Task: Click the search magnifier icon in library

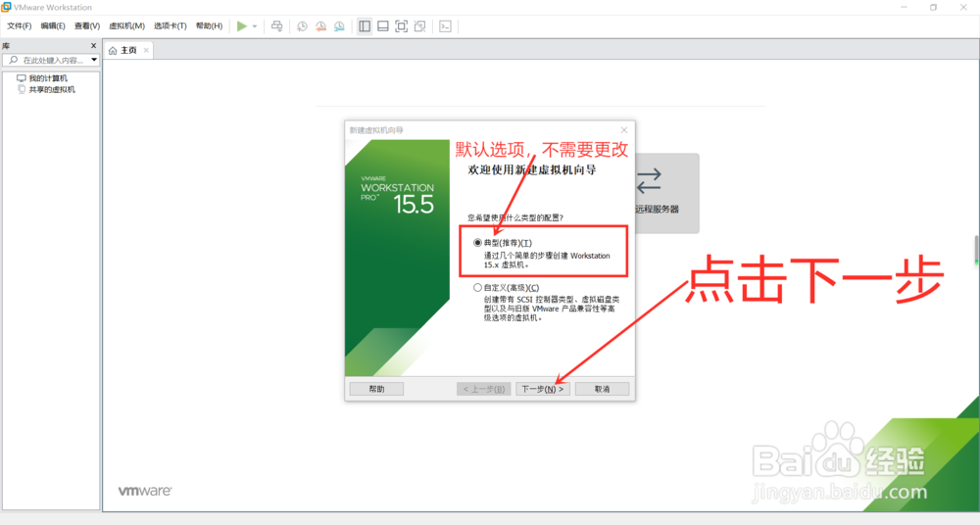Action: pos(13,60)
